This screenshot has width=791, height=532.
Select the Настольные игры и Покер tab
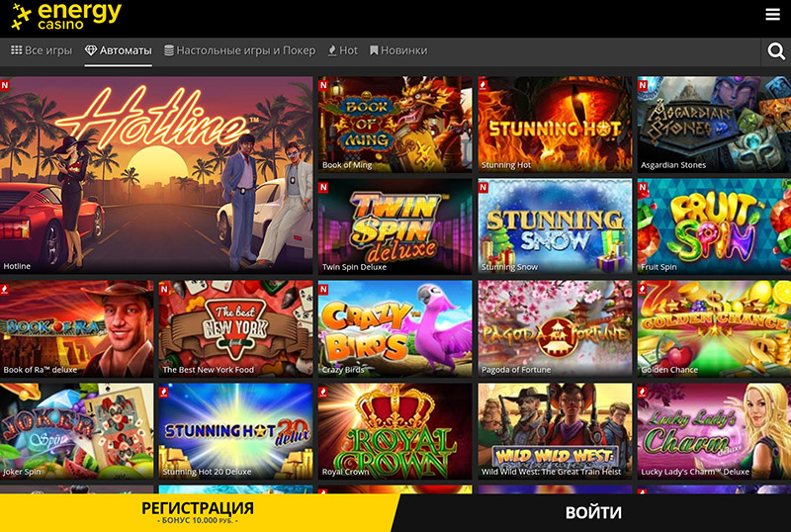pos(245,50)
